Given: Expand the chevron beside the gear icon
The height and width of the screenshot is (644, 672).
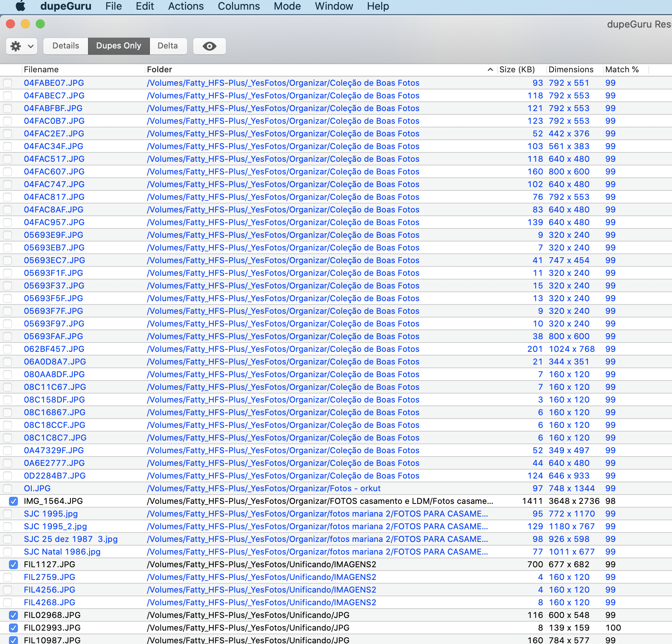Looking at the screenshot, I should pyautogui.click(x=31, y=46).
